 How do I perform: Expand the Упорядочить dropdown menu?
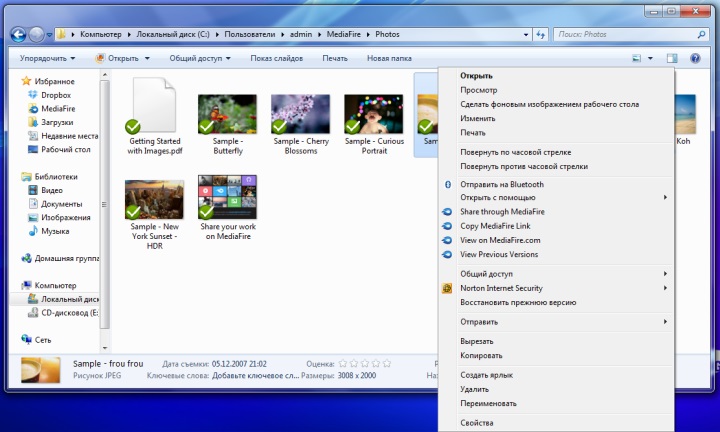(48, 58)
